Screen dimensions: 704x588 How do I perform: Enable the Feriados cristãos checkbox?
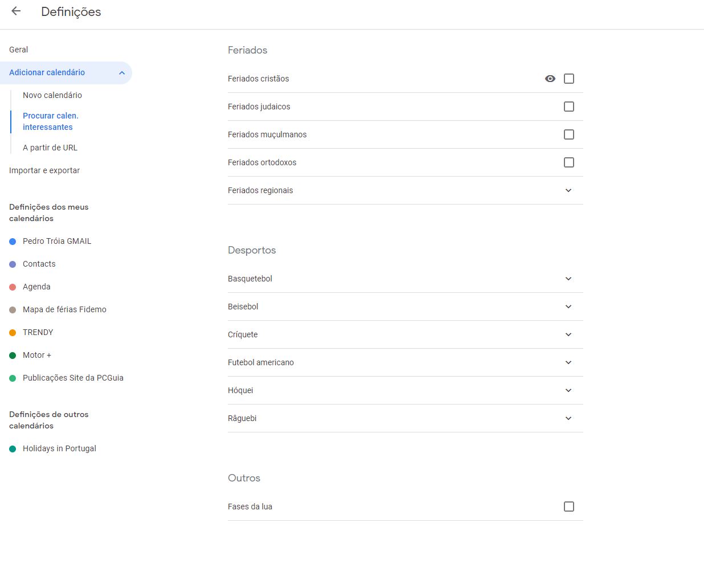(568, 79)
